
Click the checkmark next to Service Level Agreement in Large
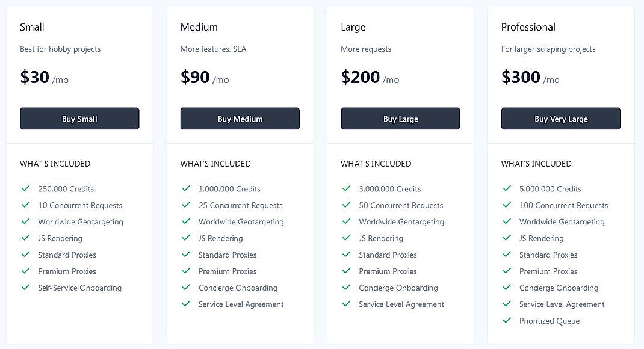click(347, 304)
